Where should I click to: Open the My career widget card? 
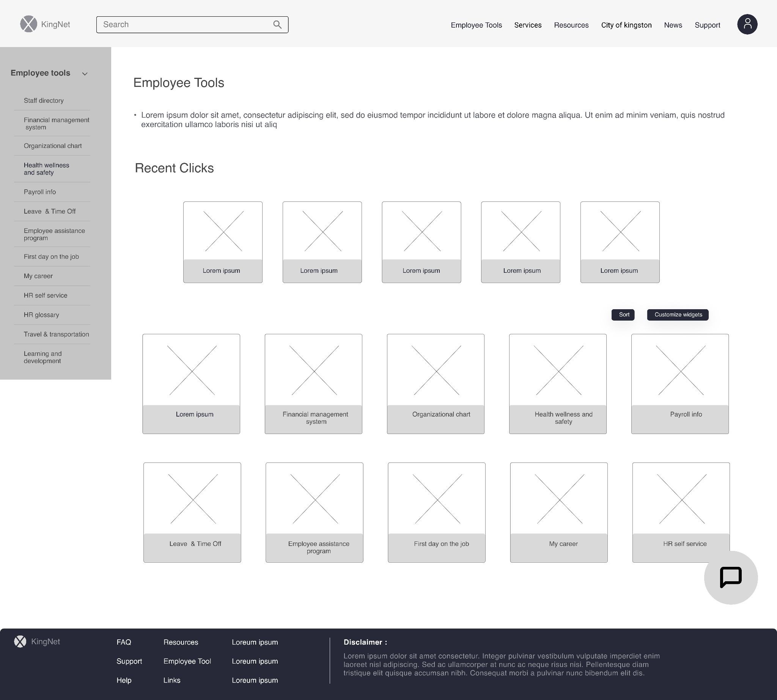click(x=559, y=512)
